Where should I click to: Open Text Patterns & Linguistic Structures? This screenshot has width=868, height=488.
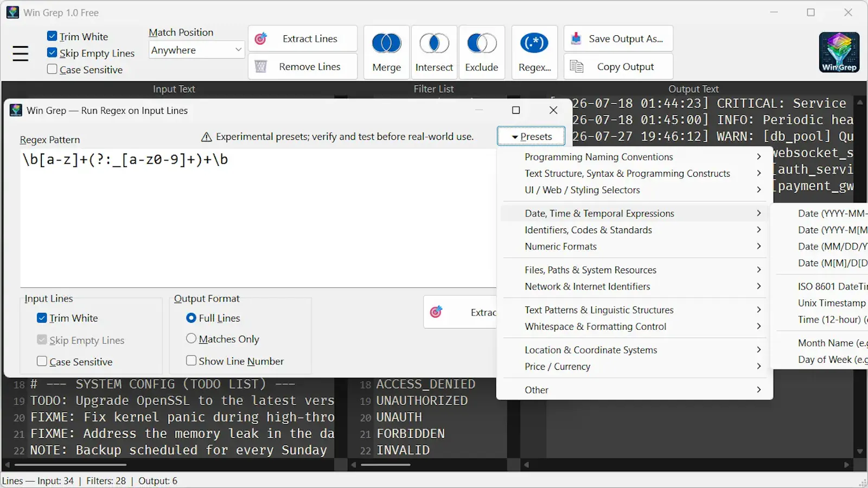[x=635, y=310]
